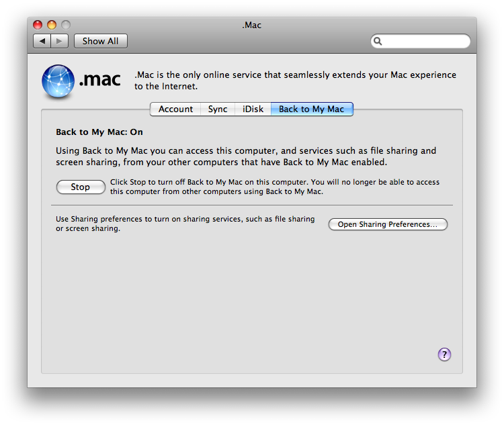The height and width of the screenshot is (425, 504).
Task: Switch to the Sync tab
Action: 218,109
